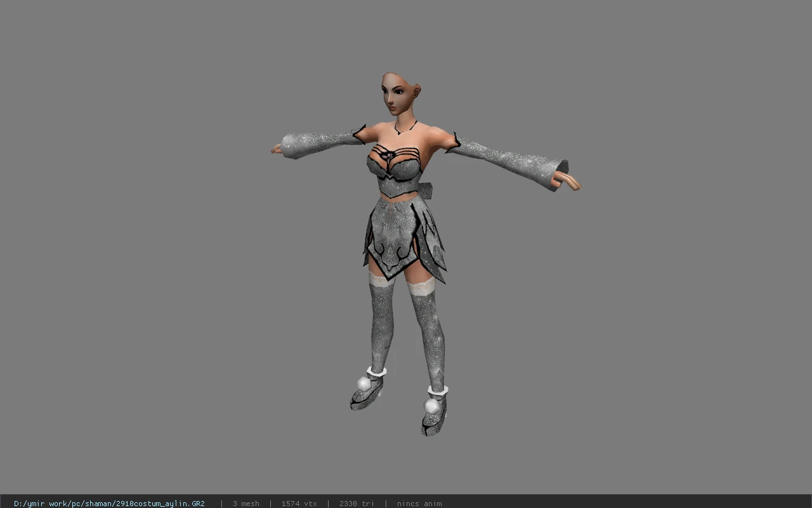Click the file path 2910costum_aylin.GR2 in status bar
This screenshot has width=812, height=508.
(x=109, y=504)
